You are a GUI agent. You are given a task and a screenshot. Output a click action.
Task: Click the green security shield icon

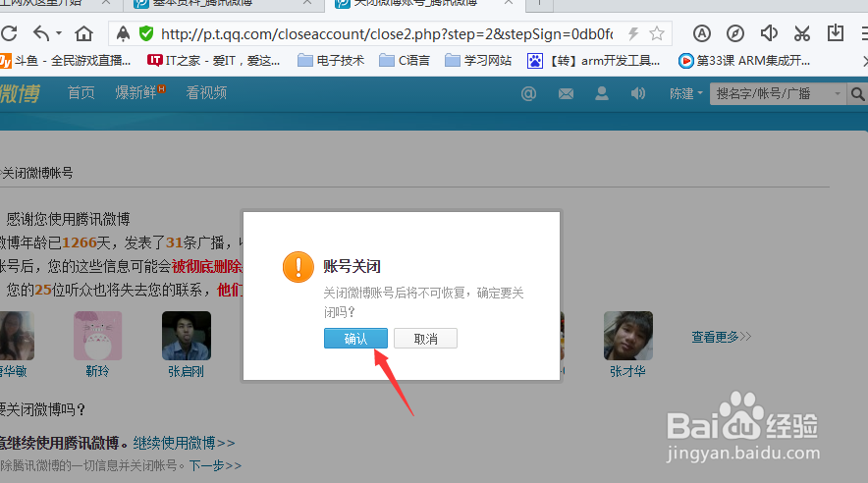coord(146,33)
